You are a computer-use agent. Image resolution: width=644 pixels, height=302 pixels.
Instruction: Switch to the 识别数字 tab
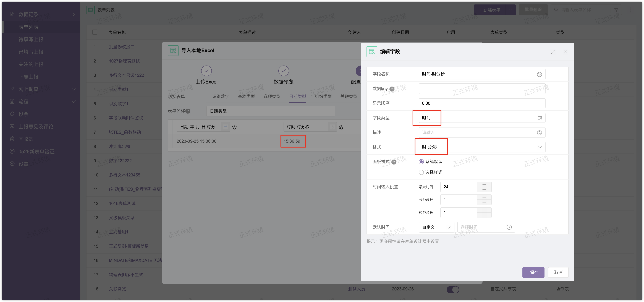point(221,97)
